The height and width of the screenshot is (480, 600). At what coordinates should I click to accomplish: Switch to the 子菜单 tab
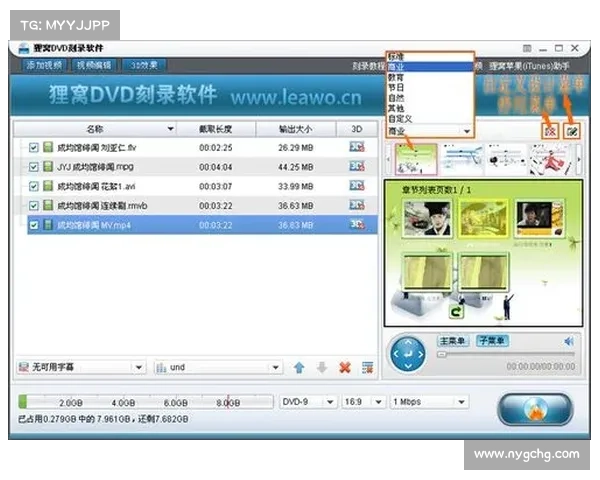(x=492, y=341)
